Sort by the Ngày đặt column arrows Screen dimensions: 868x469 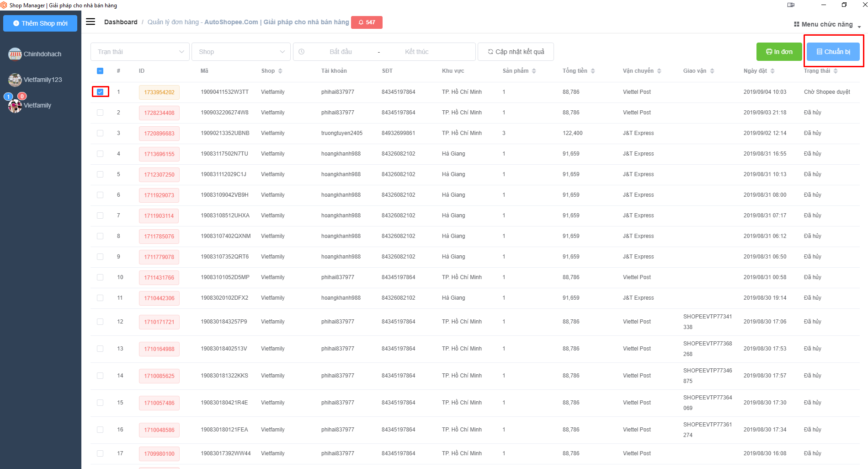pyautogui.click(x=772, y=71)
